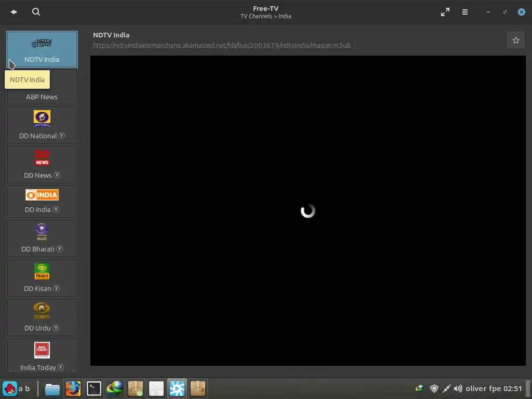Click the NDTV India stream URL
Image resolution: width=532 pixels, height=399 pixels.
pyautogui.click(x=221, y=46)
